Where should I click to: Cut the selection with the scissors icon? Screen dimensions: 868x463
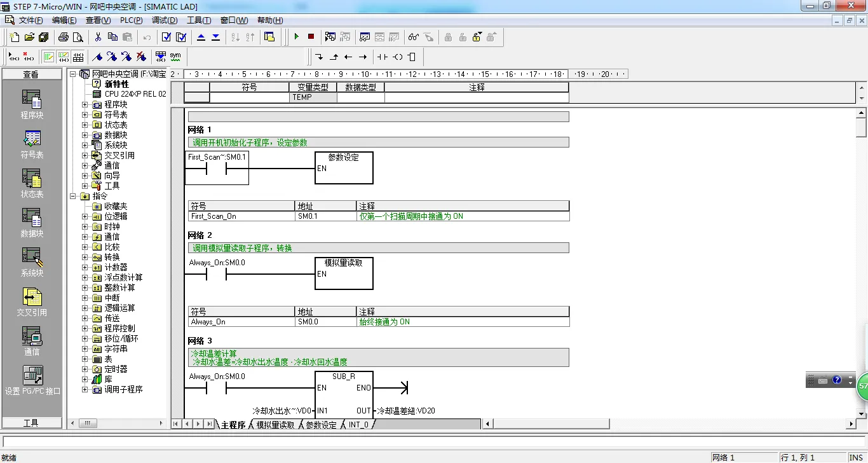[x=98, y=37]
